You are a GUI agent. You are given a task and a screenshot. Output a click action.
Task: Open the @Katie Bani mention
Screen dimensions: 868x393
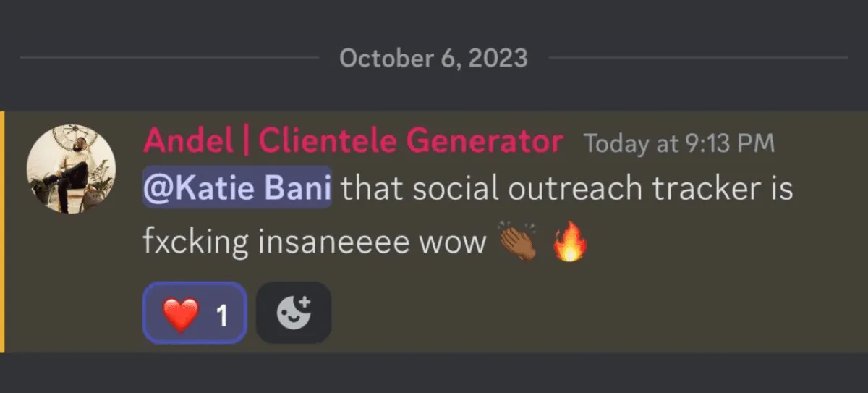[x=237, y=188]
